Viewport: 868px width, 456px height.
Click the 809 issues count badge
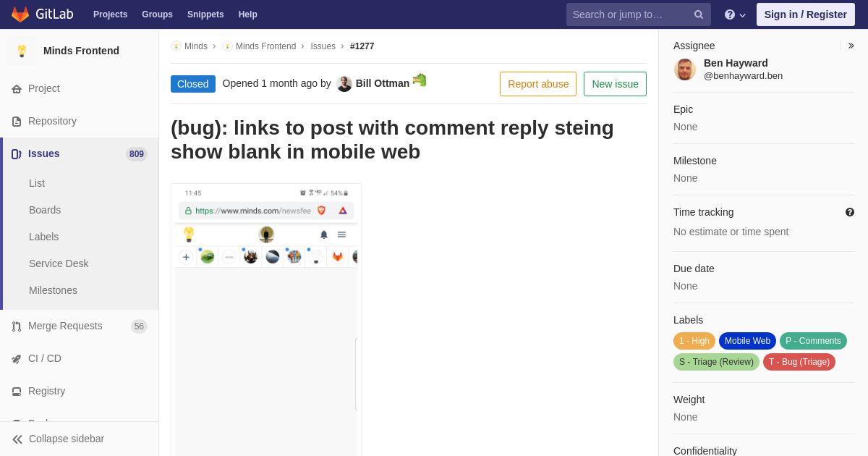coord(137,153)
